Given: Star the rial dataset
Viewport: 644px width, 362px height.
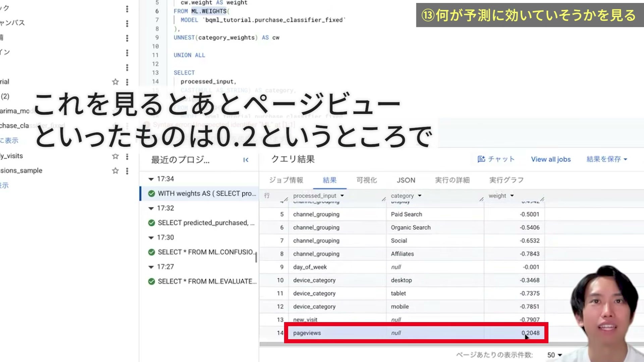Looking at the screenshot, I should (x=115, y=82).
